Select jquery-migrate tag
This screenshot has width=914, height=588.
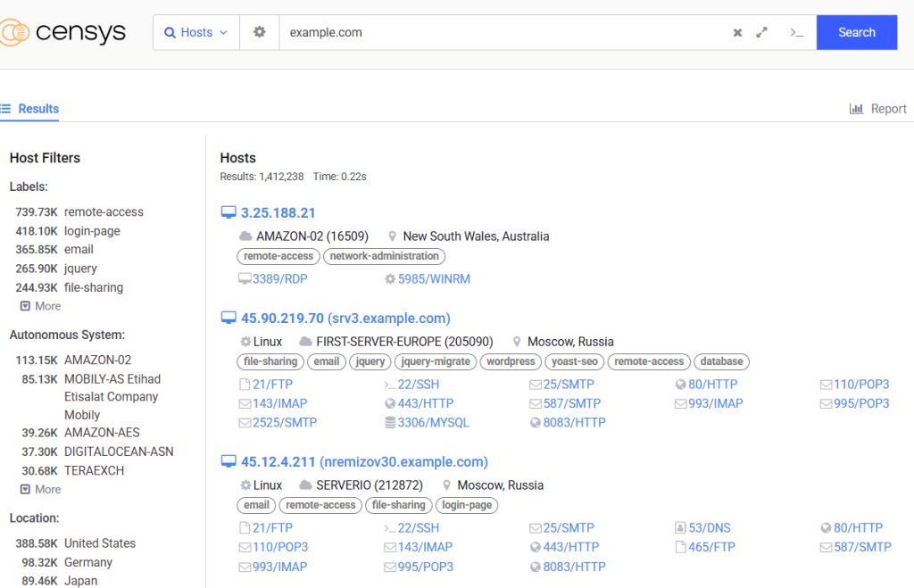pyautogui.click(x=436, y=362)
